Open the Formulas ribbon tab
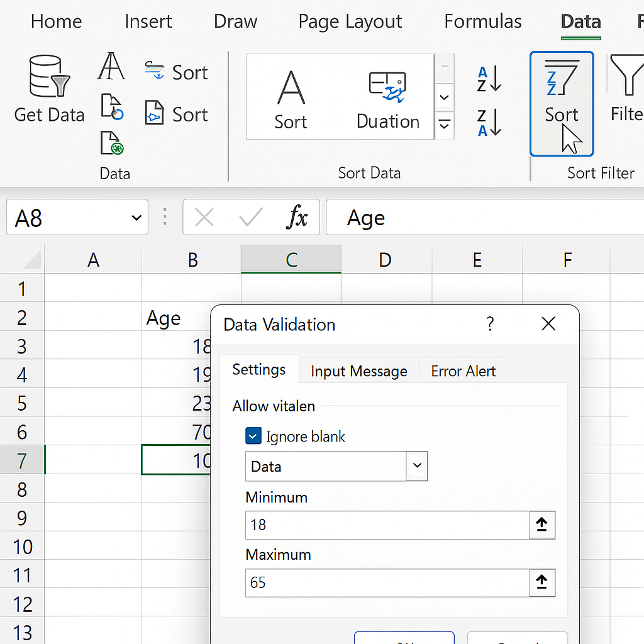The image size is (644, 644). point(482,21)
